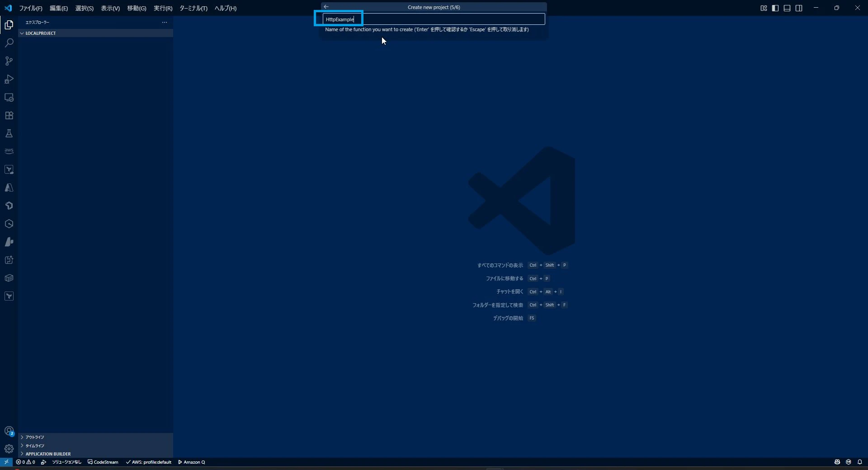Open the notifications bell in status bar
This screenshot has height=470, width=868.
[860, 462]
